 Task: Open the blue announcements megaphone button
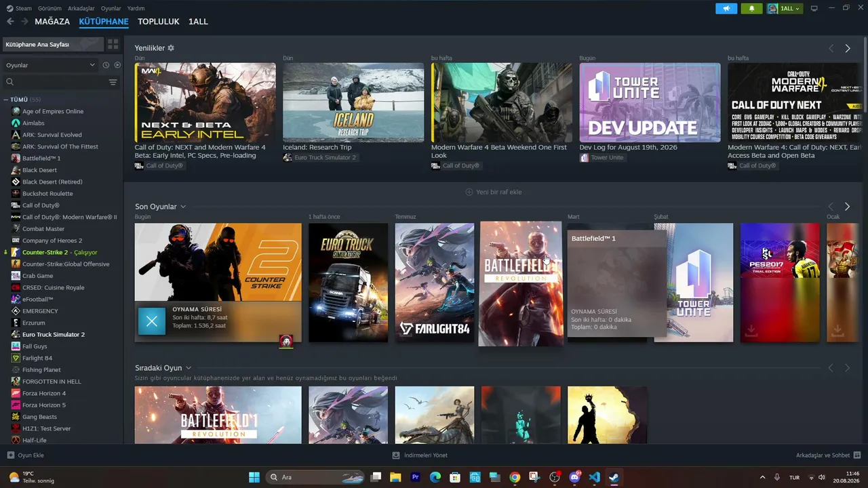(726, 9)
